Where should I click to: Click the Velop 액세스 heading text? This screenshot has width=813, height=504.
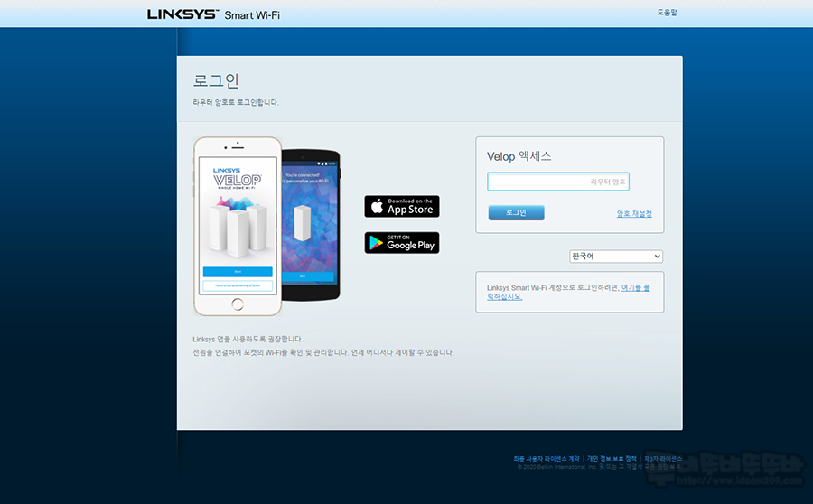[x=519, y=156]
